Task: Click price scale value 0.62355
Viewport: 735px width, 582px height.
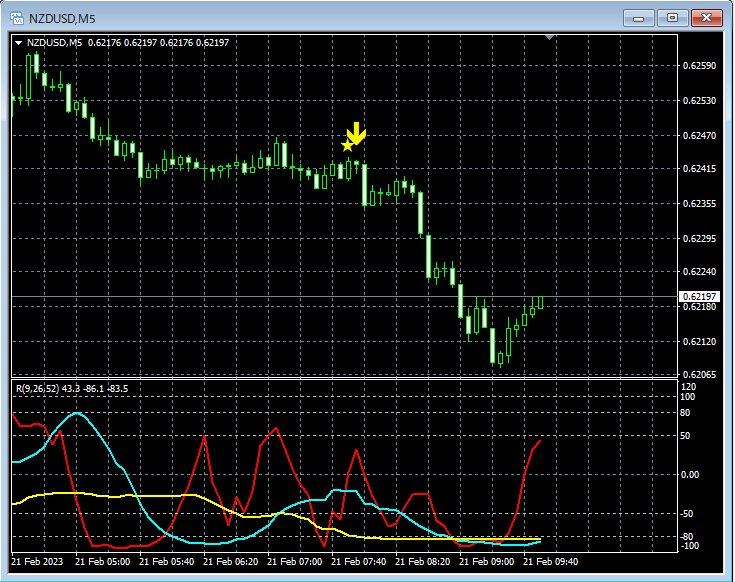Action: coord(699,204)
